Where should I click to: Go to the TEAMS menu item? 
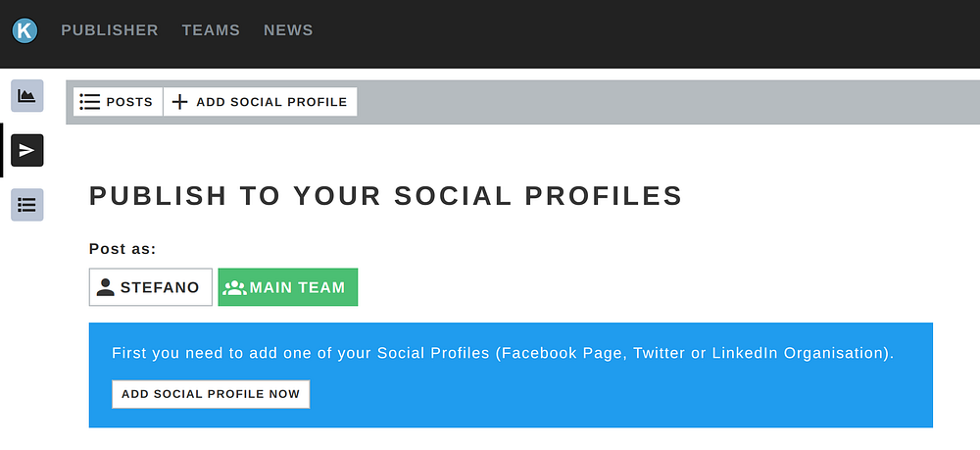click(211, 30)
